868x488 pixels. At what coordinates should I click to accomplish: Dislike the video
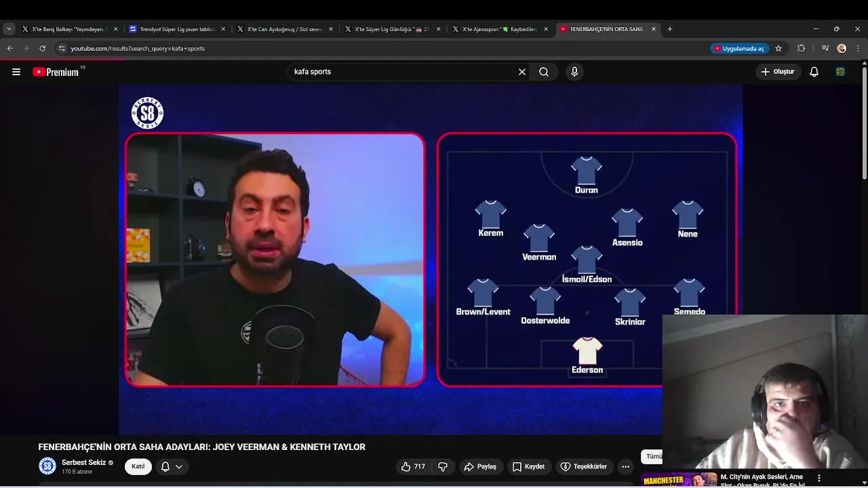click(443, 466)
